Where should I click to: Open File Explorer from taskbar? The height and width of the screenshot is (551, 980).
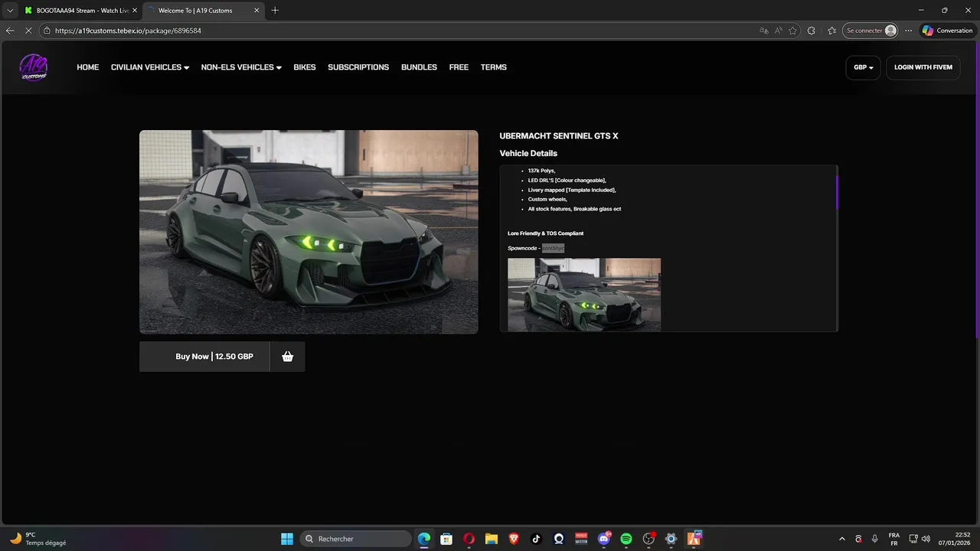492,539
